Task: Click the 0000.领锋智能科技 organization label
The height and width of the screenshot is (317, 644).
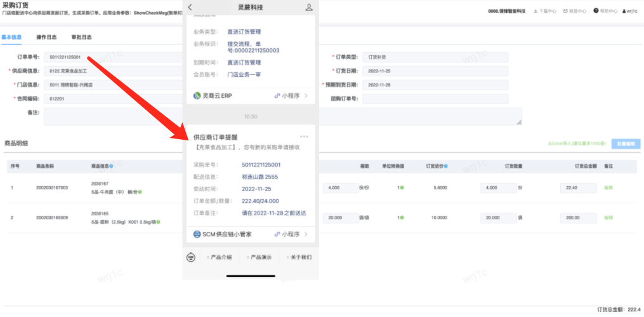Action: point(507,11)
